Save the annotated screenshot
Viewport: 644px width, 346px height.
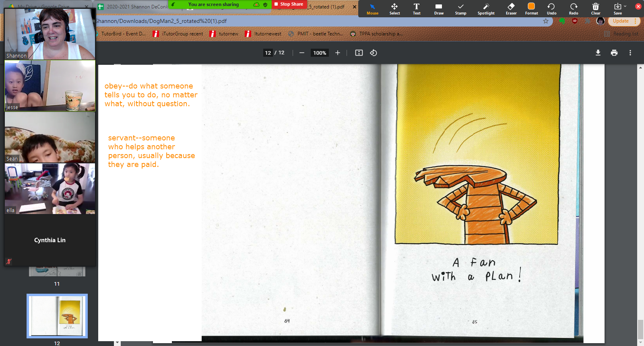coord(617,9)
